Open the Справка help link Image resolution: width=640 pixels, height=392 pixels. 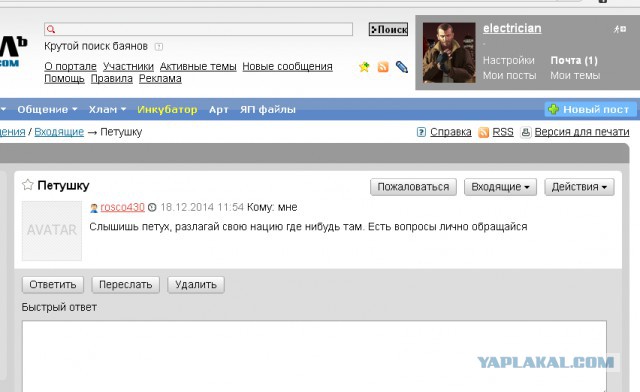tap(451, 132)
